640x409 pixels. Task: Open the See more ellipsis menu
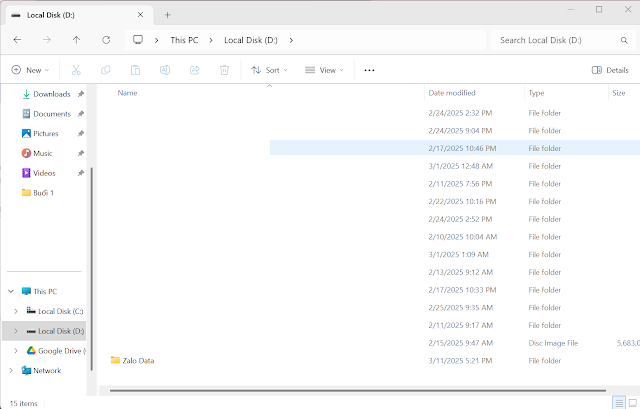(369, 70)
